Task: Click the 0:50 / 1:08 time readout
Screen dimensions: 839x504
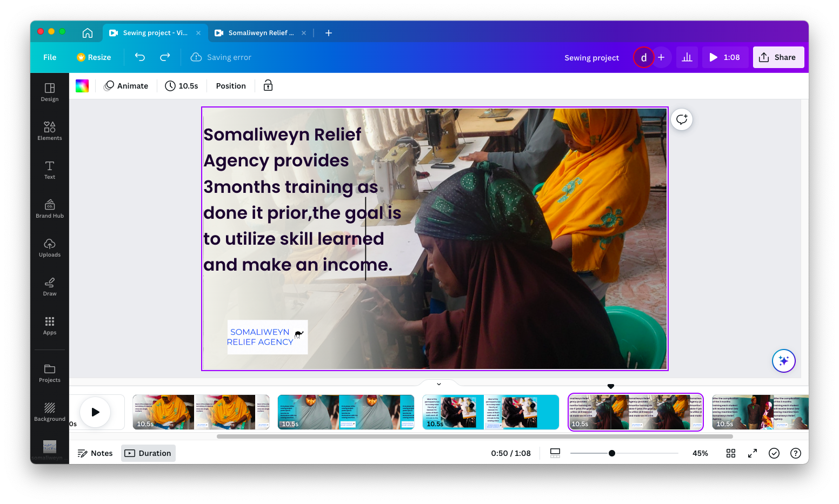Action: pos(511,453)
